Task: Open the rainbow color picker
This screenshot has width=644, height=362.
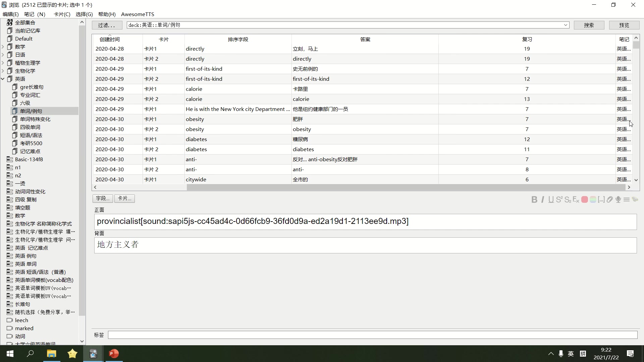Action: tap(593, 200)
